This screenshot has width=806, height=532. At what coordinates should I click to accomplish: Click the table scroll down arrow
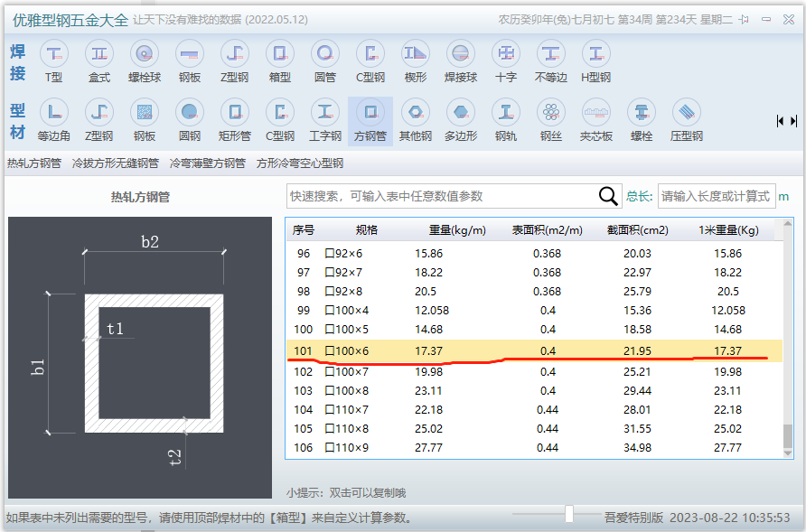pos(788,453)
